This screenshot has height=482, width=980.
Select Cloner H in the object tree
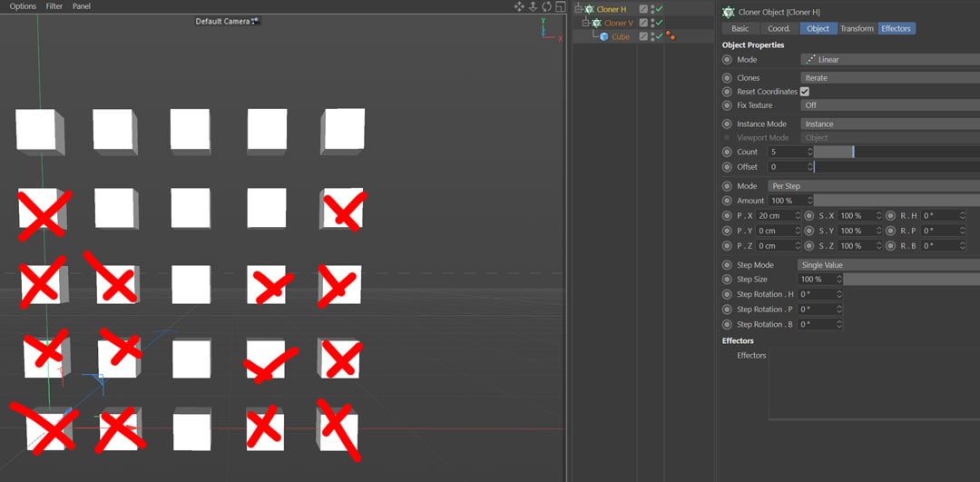(612, 9)
